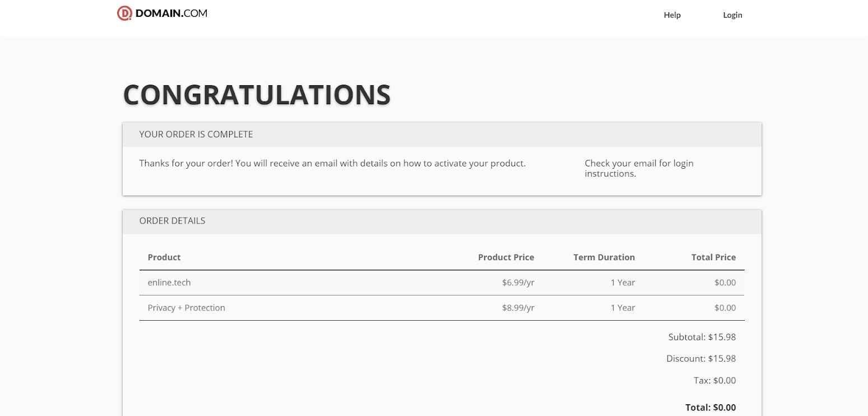Select the Privacy + Protection product row
This screenshot has width=868, height=416.
pos(186,308)
